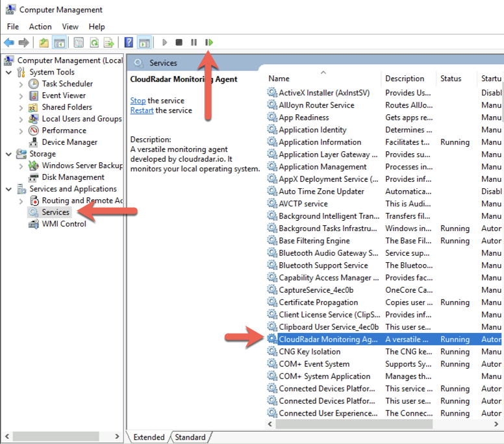Sort services by Name column header

pos(279,79)
